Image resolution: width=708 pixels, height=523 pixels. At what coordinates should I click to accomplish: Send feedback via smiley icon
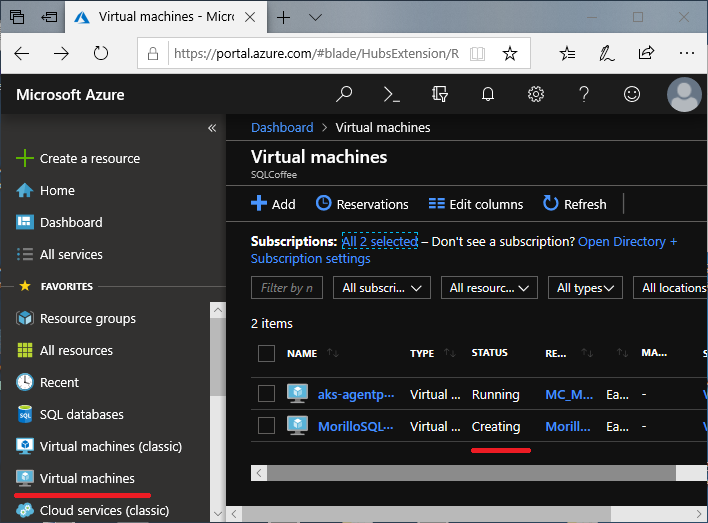tap(632, 94)
